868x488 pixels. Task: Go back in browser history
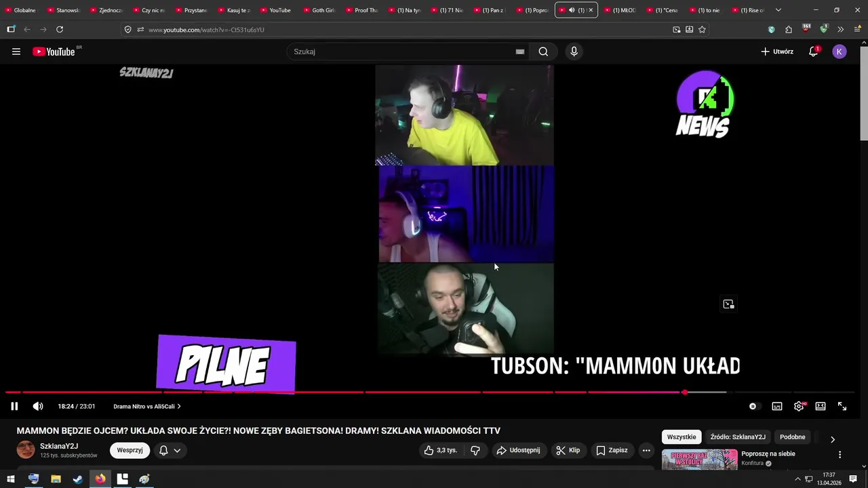coord(27,29)
